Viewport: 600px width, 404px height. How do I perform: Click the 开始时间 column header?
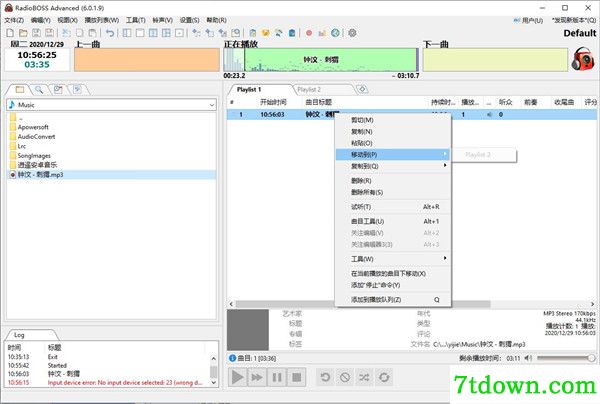point(273,102)
